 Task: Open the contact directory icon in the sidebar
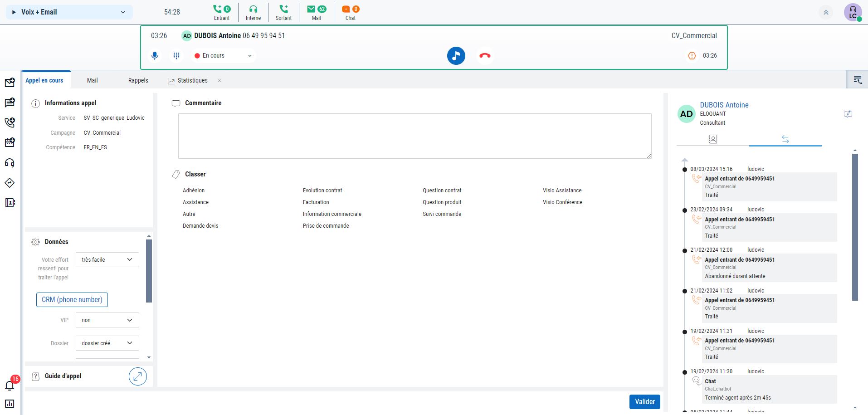[x=10, y=202]
